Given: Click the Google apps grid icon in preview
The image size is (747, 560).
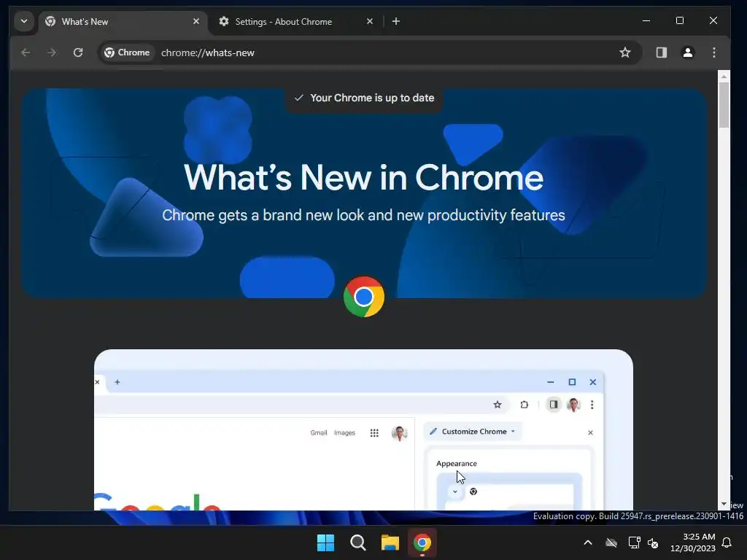Looking at the screenshot, I should (374, 433).
